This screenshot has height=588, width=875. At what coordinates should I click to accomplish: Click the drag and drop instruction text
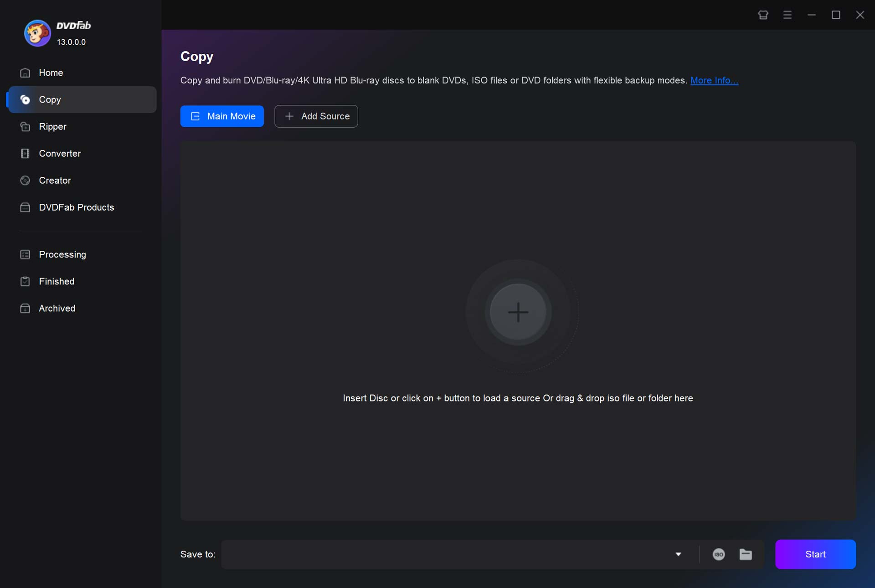coord(518,398)
